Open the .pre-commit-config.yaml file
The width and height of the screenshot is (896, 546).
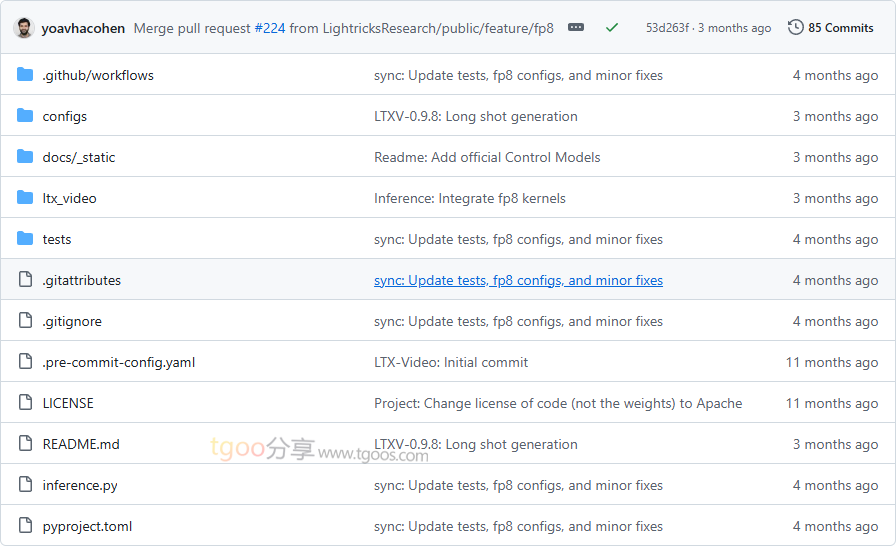coord(118,362)
